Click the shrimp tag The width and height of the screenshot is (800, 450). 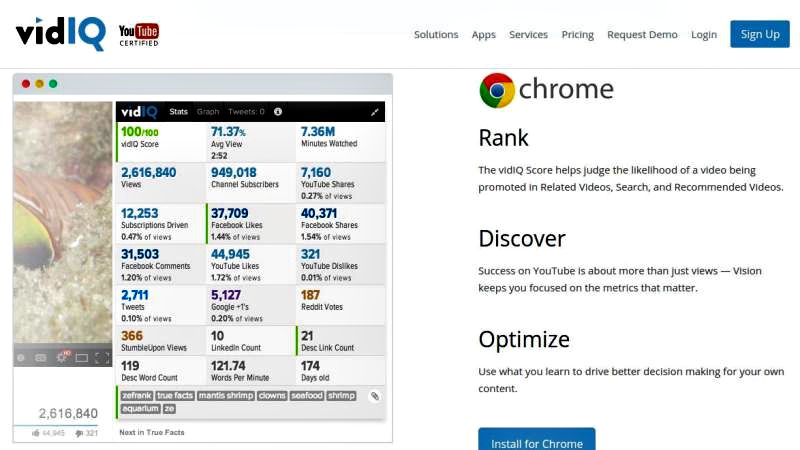tap(341, 396)
